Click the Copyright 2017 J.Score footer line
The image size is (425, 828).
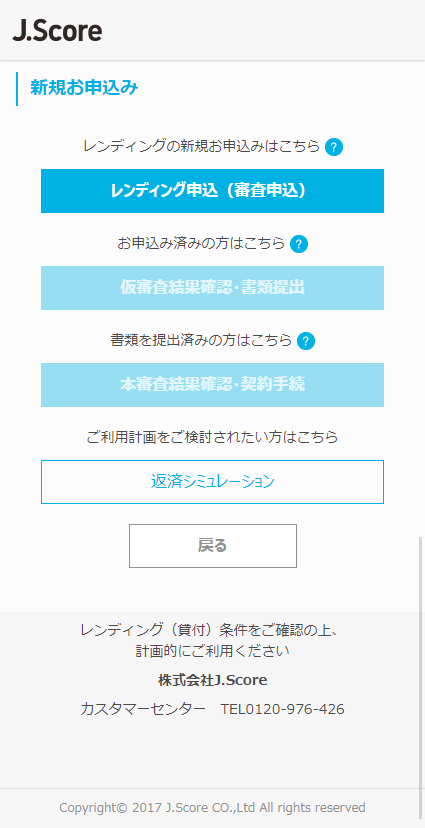click(x=212, y=807)
